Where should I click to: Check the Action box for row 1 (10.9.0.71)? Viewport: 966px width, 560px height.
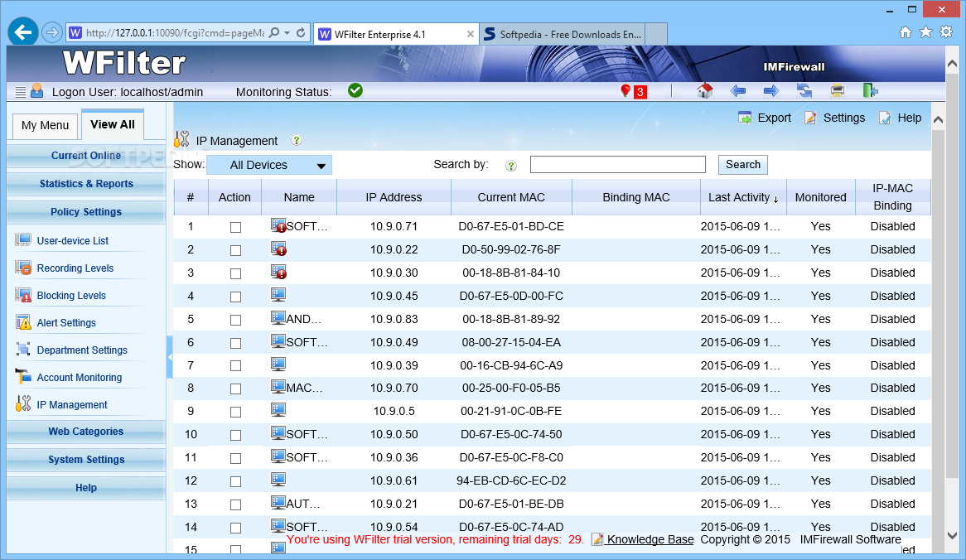pyautogui.click(x=235, y=227)
